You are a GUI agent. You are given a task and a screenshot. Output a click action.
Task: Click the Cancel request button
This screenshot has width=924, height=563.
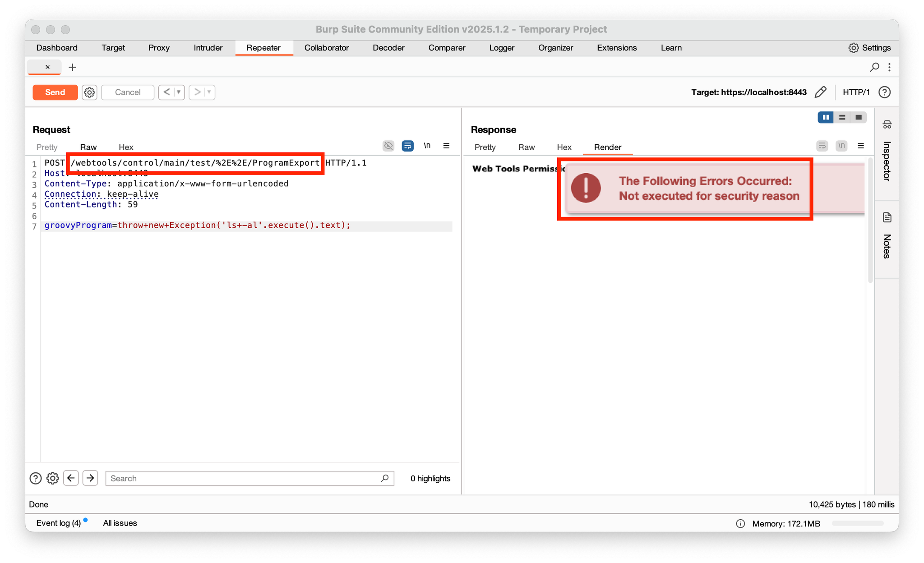tap(128, 92)
